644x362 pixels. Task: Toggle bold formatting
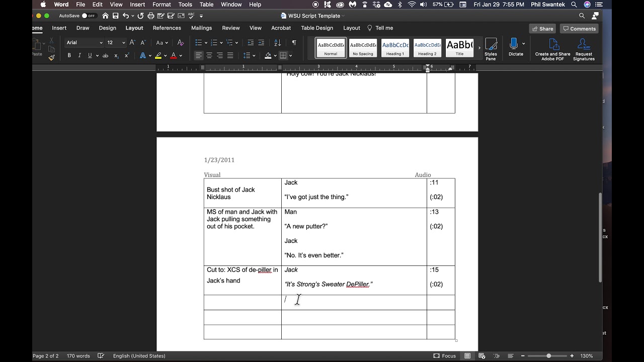tap(69, 56)
